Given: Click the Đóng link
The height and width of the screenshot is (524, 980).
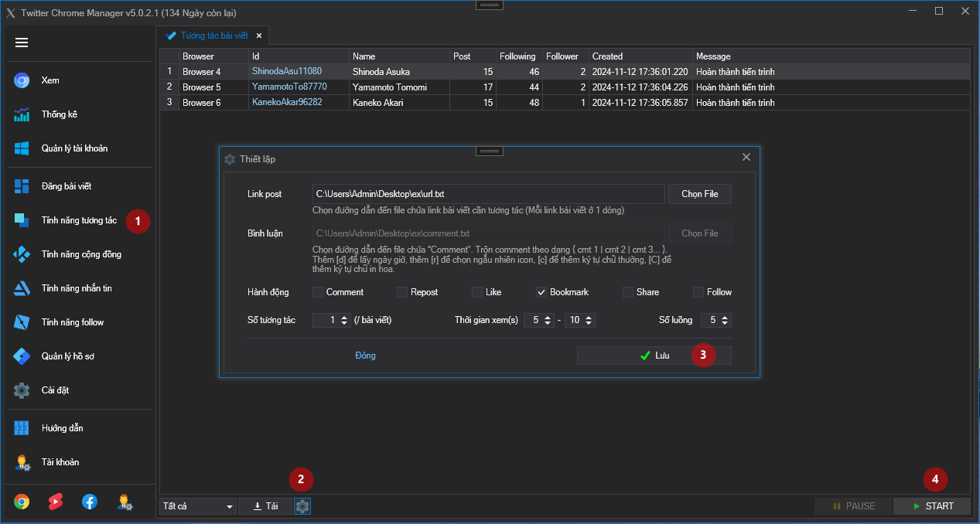Looking at the screenshot, I should (x=365, y=356).
